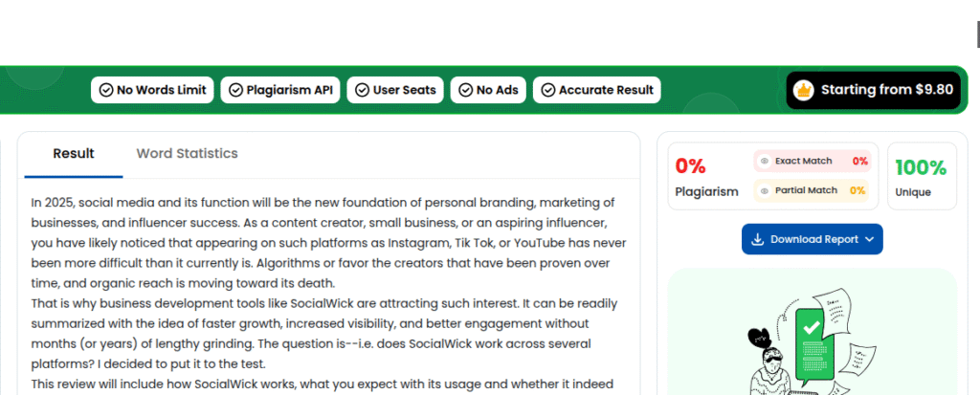Image resolution: width=980 pixels, height=395 pixels.
Task: Click the 100% Unique score box
Action: click(921, 176)
